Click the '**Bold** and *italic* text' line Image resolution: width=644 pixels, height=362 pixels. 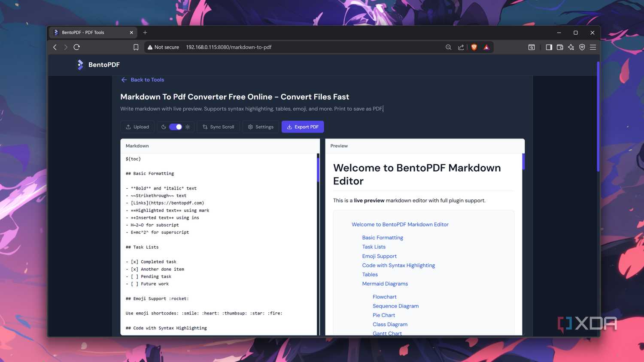pos(161,188)
